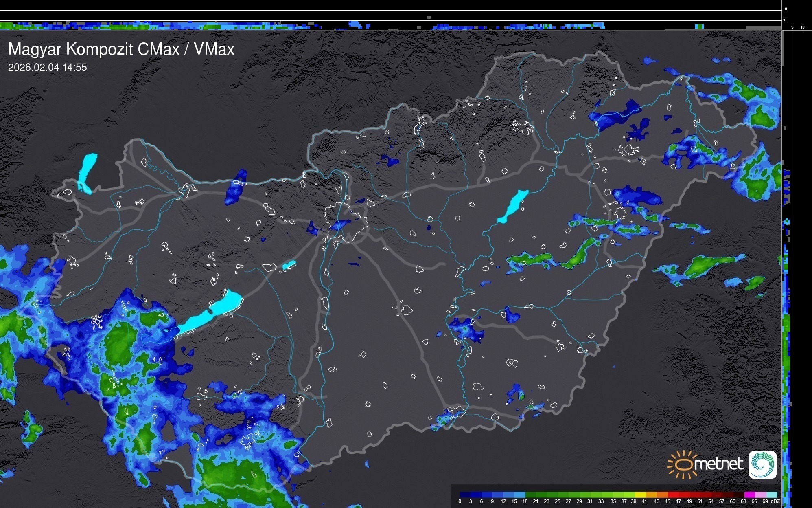Pick the orange 43 dBZ legend swatch
812x508 pixels.
(662, 495)
